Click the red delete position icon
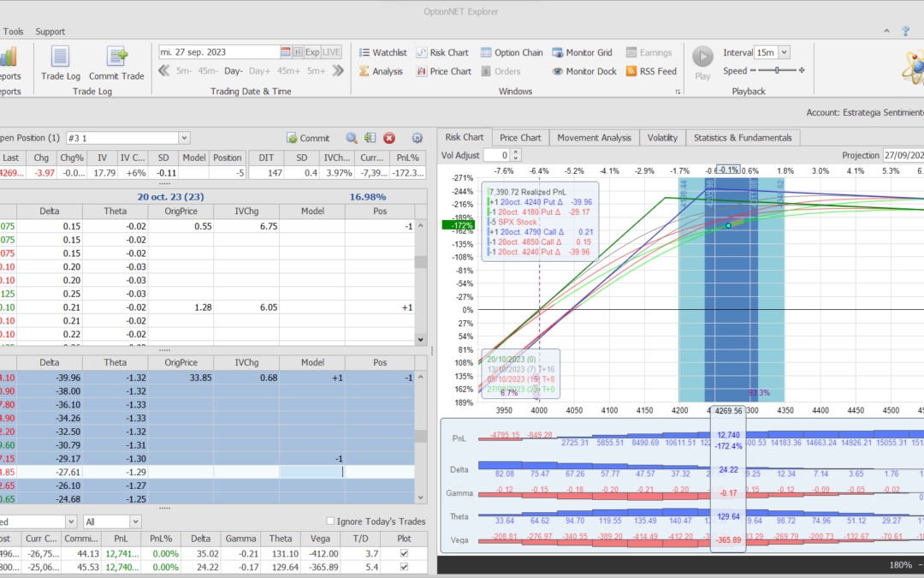Viewport: 924px width, 578px height. click(x=389, y=138)
